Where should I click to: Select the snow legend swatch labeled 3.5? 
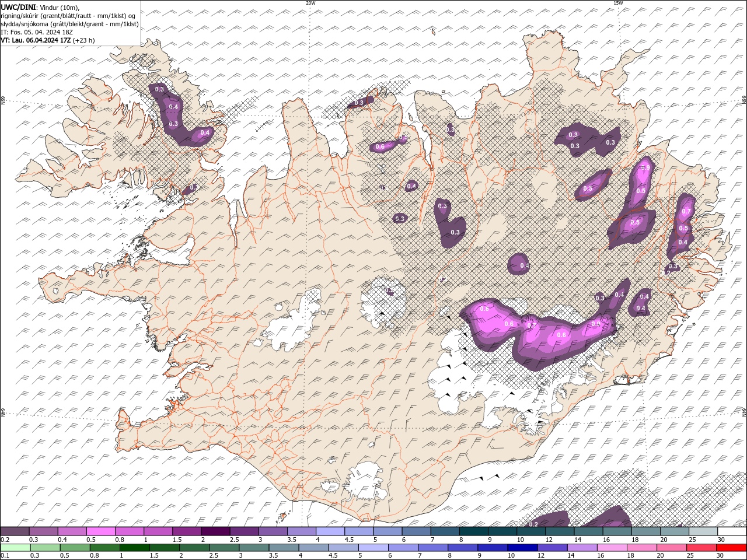pos(302,531)
